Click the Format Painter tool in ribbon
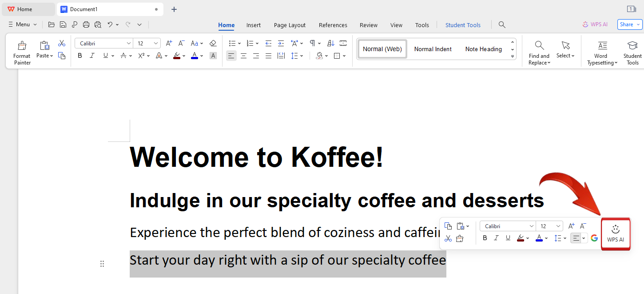This screenshot has height=294, width=644. point(22,52)
